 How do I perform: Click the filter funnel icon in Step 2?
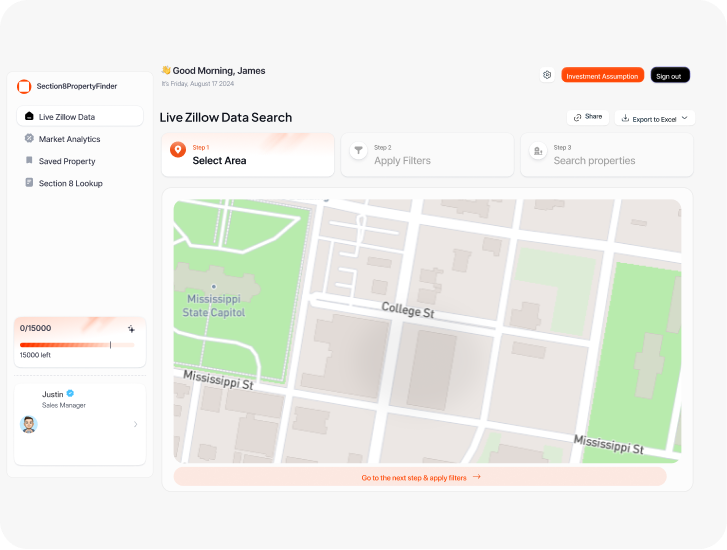click(x=358, y=151)
